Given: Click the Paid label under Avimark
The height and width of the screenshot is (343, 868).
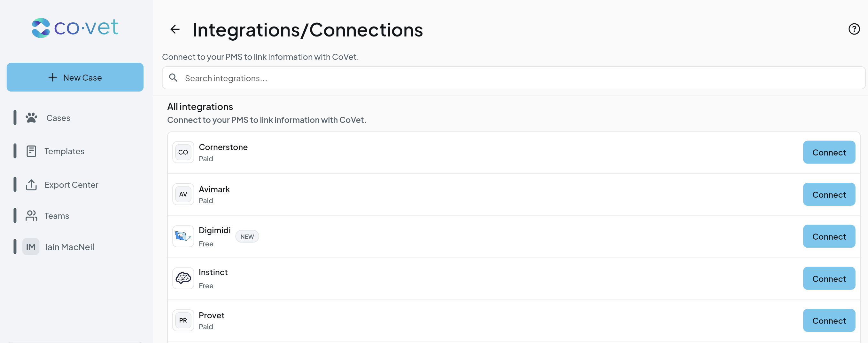Looking at the screenshot, I should tap(206, 201).
